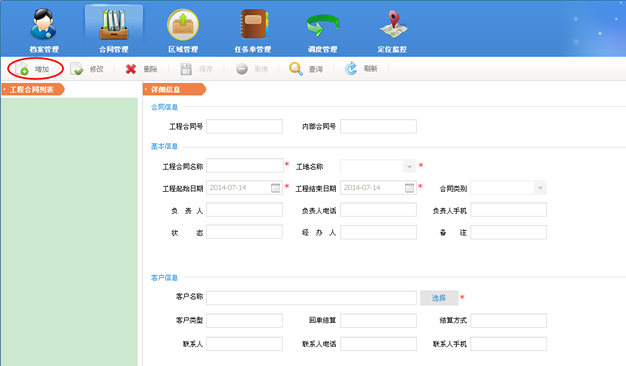Click the red X 删除 icon

[x=131, y=69]
